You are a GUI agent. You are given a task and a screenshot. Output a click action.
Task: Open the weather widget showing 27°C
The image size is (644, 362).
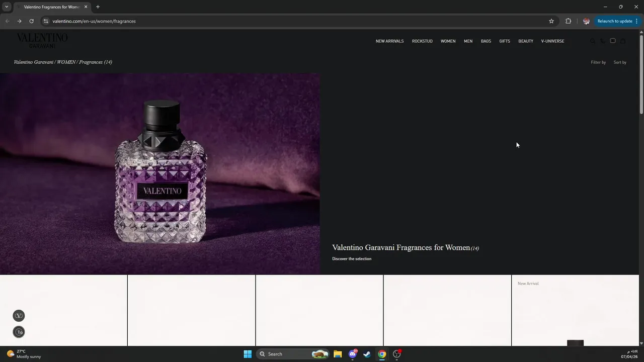[x=24, y=354]
